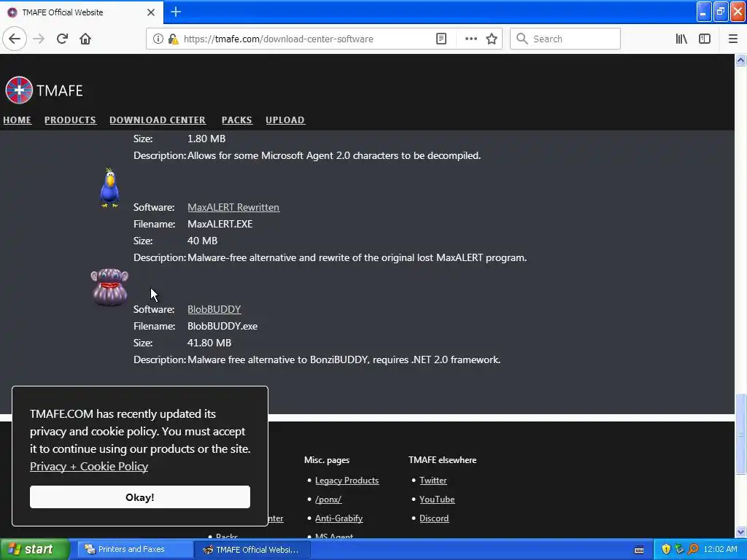Open the Legacy Products footer link
This screenshot has height=560, width=747.
(x=347, y=480)
